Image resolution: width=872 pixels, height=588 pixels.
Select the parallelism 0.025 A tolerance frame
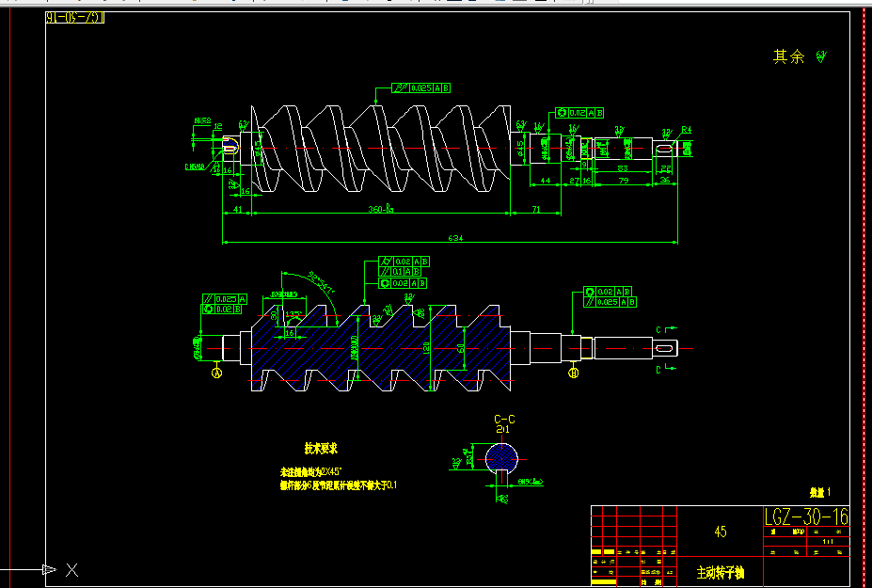click(225, 299)
